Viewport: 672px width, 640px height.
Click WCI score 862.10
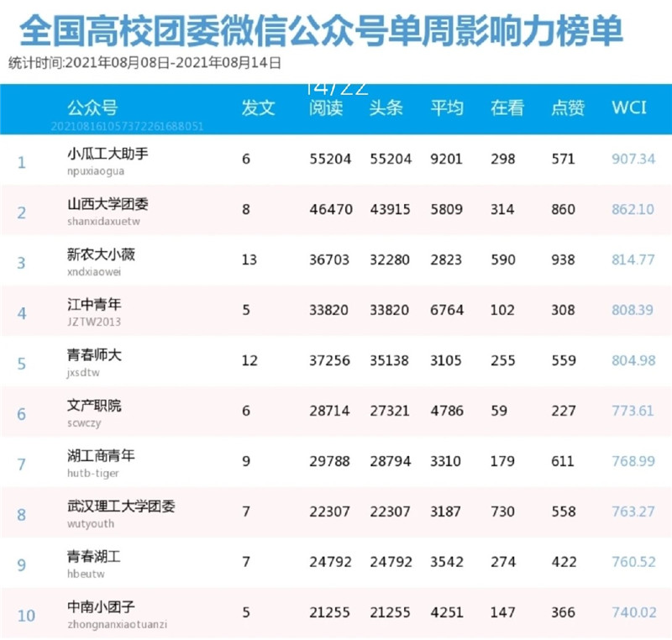click(633, 209)
